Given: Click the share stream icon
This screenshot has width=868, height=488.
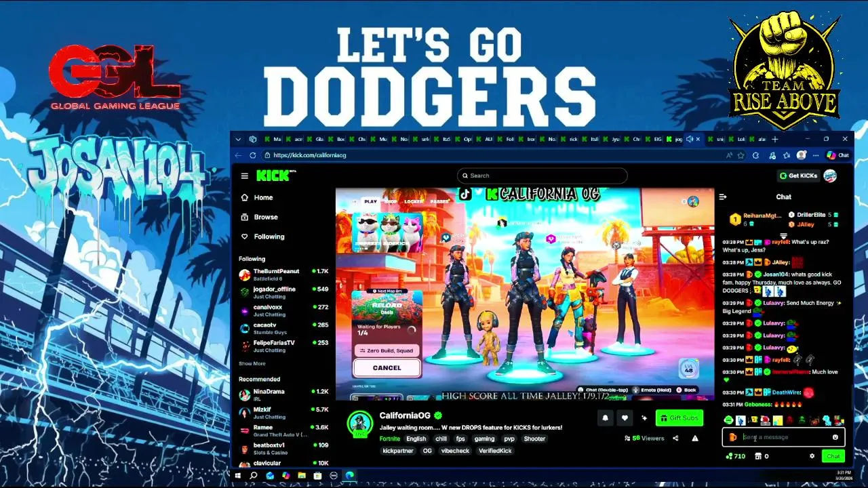Looking at the screenshot, I should point(675,439).
